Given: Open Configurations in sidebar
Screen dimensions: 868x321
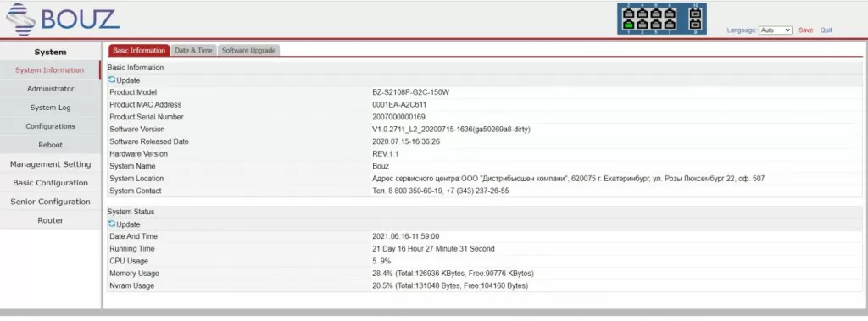Looking at the screenshot, I should point(50,126).
